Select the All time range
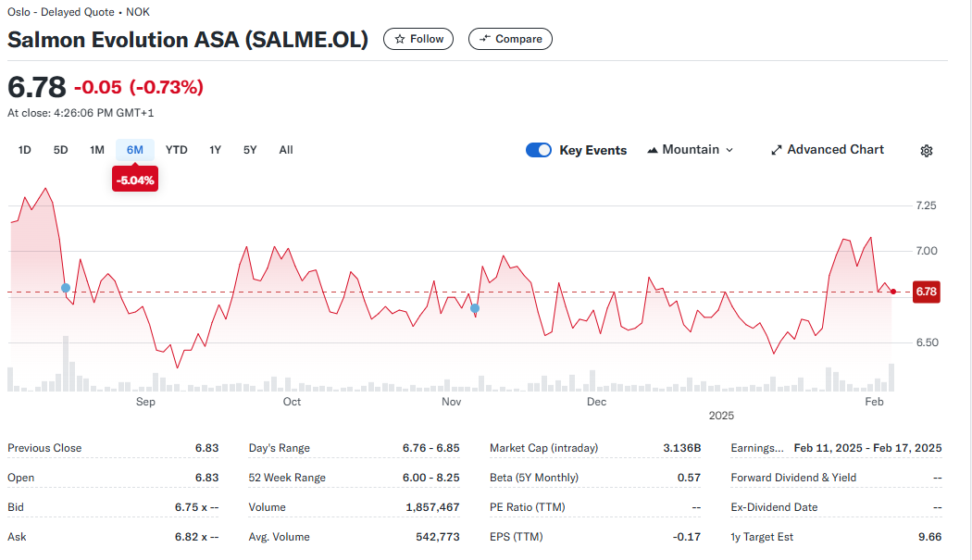The height and width of the screenshot is (560, 972). click(x=286, y=150)
